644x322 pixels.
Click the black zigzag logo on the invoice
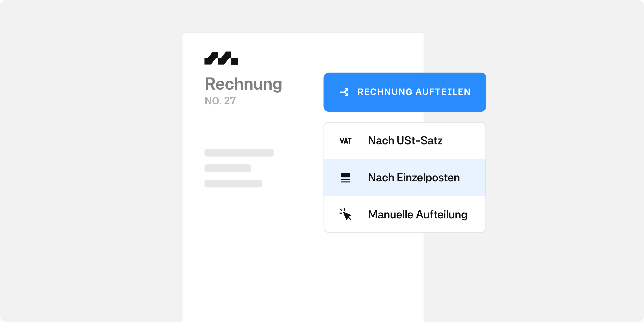coord(221,58)
